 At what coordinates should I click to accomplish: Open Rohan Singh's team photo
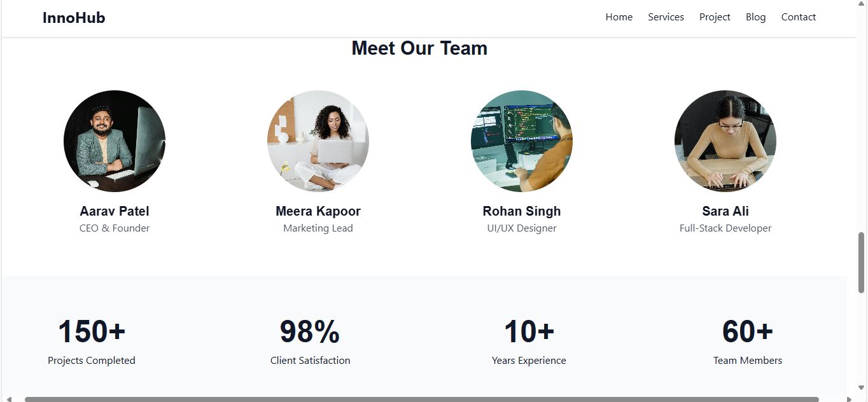pos(522,141)
